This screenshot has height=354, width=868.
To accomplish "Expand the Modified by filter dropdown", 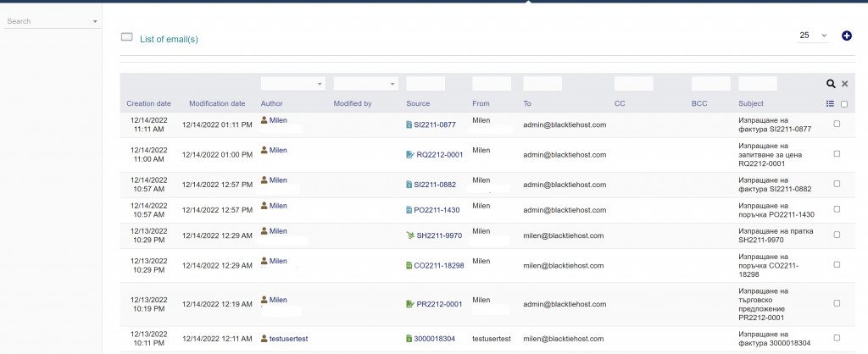I will tap(365, 84).
